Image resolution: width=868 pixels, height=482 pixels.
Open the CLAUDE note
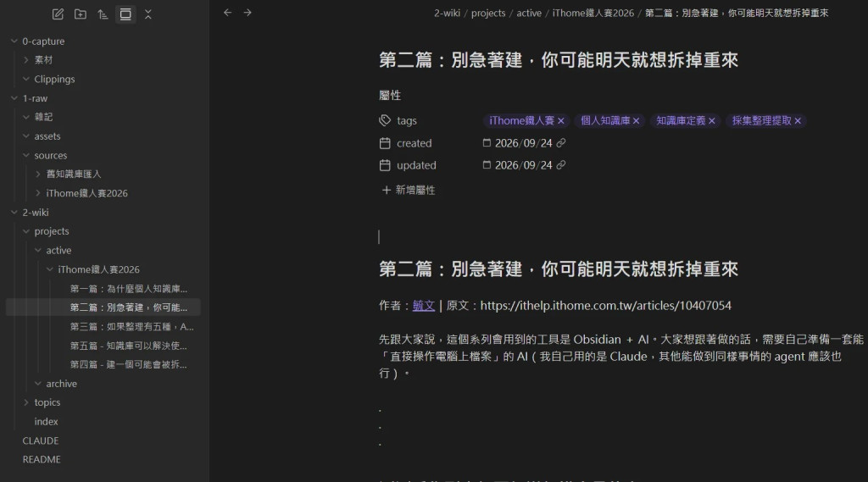point(41,440)
